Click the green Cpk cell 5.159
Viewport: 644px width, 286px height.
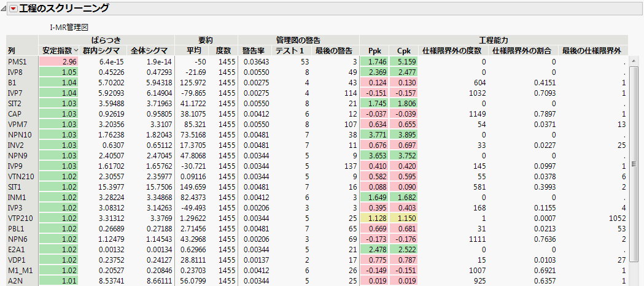point(403,62)
